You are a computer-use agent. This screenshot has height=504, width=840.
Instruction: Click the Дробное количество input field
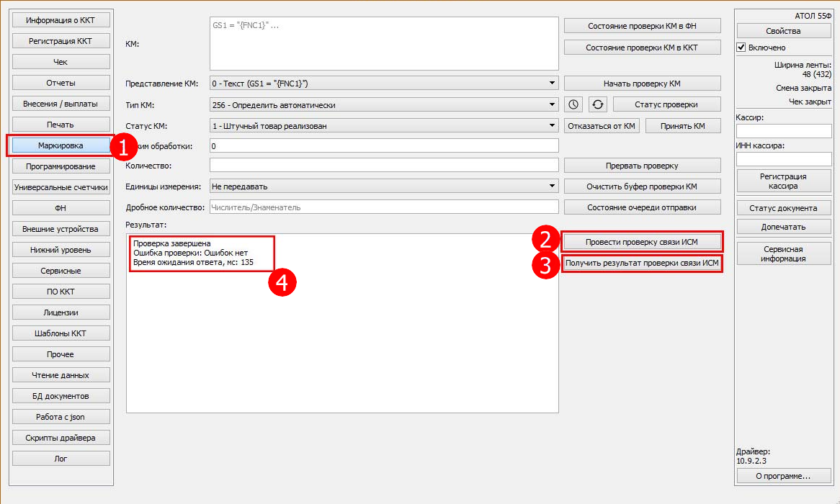(x=384, y=207)
